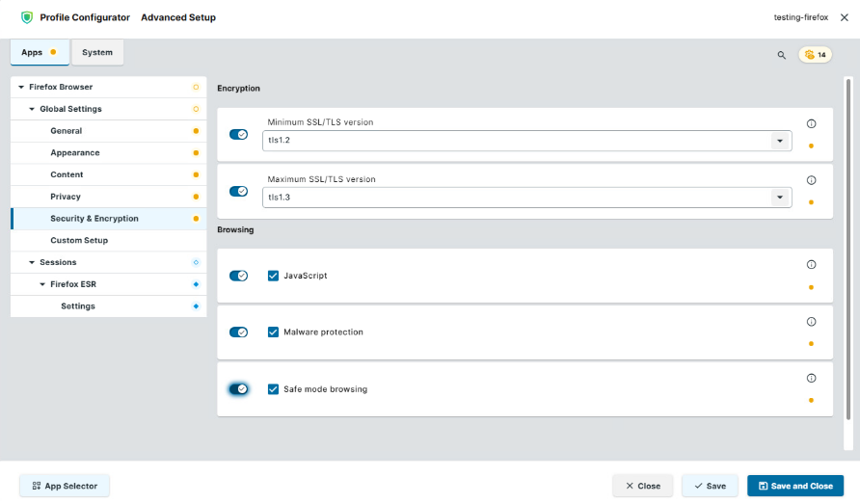Disable the Malware protection switch
The height and width of the screenshot is (504, 860).
click(x=238, y=332)
